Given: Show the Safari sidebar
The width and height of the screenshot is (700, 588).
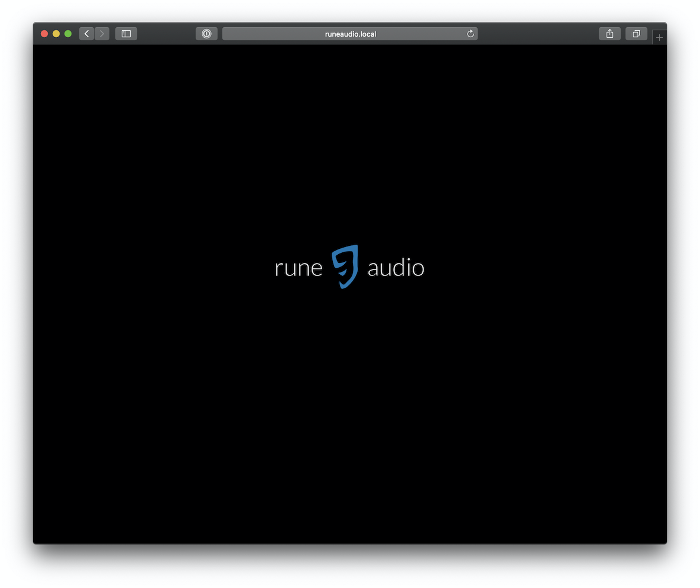Looking at the screenshot, I should (x=127, y=34).
